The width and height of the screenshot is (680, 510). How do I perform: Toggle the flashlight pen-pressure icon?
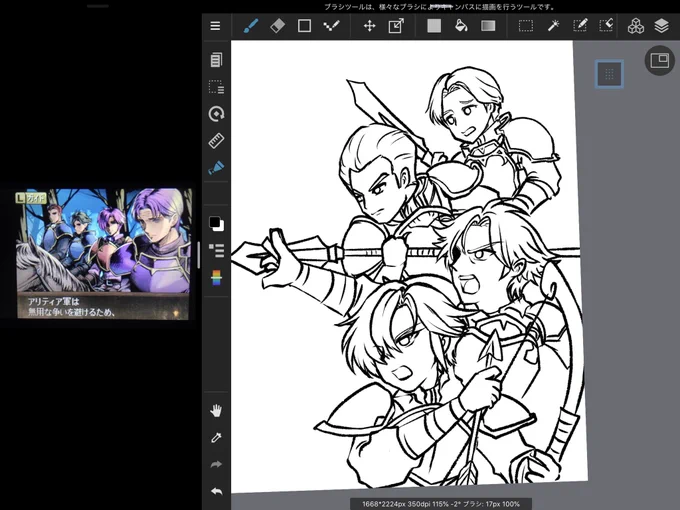[x=216, y=167]
